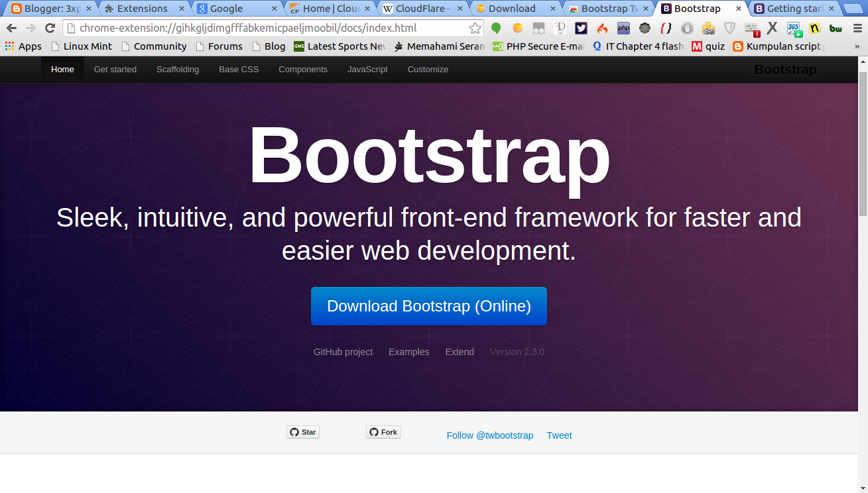Viewport: 868px width, 493px height.
Task: Go to Get started in navbar
Action: coord(115,70)
